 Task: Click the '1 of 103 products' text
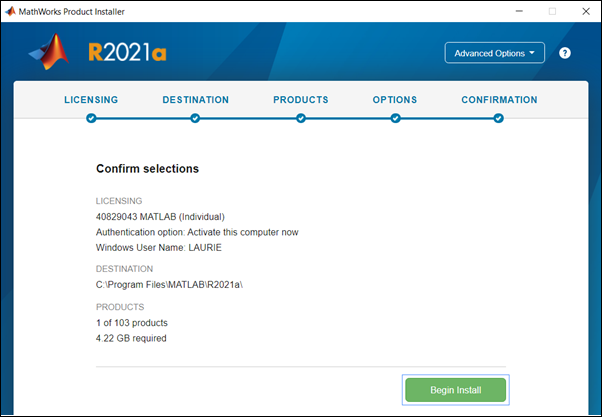coord(132,323)
